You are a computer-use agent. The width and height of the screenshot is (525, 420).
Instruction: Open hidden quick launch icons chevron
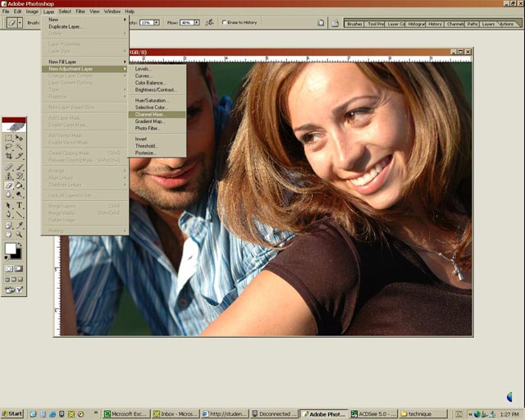pyautogui.click(x=96, y=413)
